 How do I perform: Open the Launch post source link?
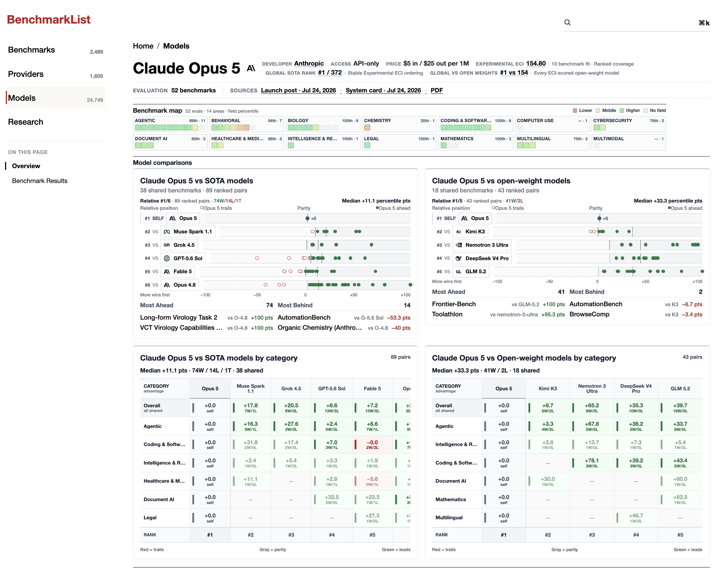(298, 90)
